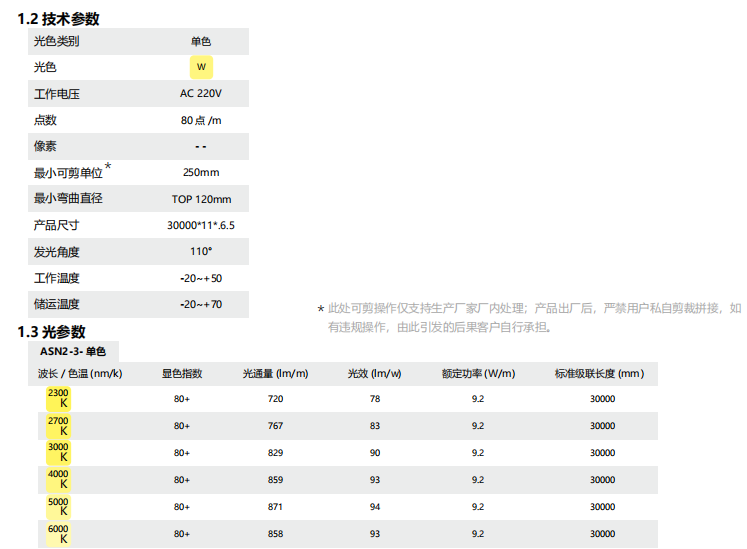Select the highlighted 3000 K cell
Viewport: 747px width, 549px height.
[x=59, y=453]
